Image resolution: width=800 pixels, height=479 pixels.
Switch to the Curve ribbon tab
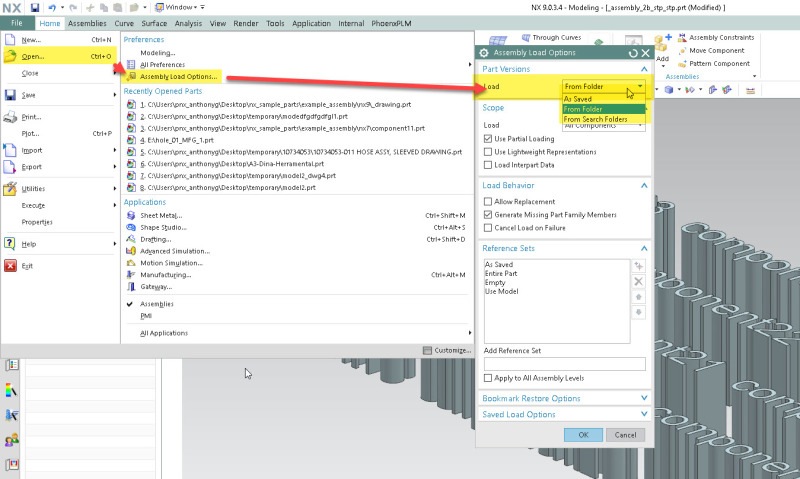pyautogui.click(x=124, y=23)
